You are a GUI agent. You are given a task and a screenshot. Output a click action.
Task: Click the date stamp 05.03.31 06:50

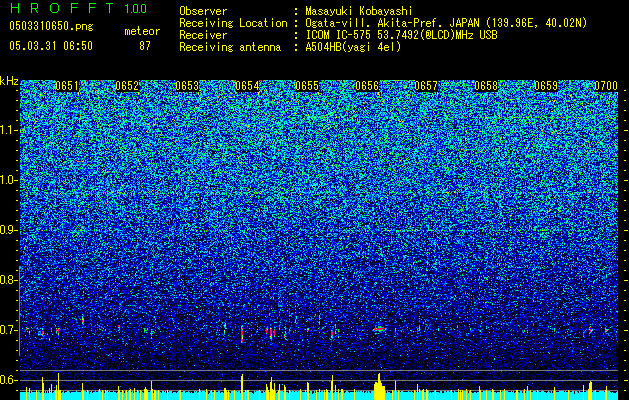click(x=51, y=46)
